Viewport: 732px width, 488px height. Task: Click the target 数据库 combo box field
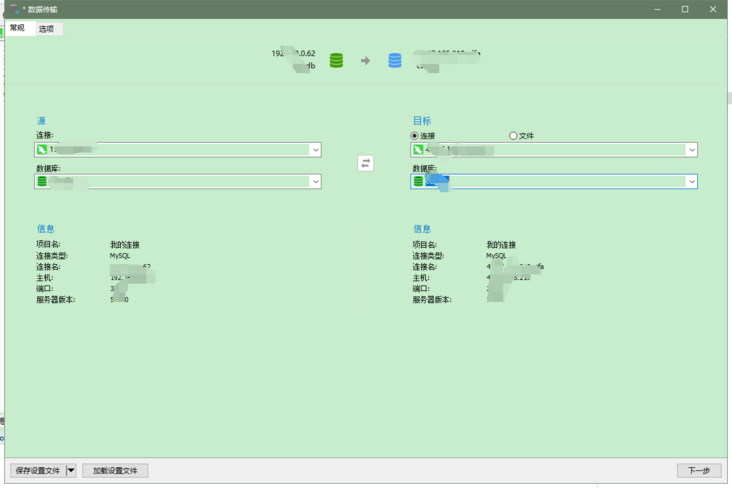pos(554,182)
